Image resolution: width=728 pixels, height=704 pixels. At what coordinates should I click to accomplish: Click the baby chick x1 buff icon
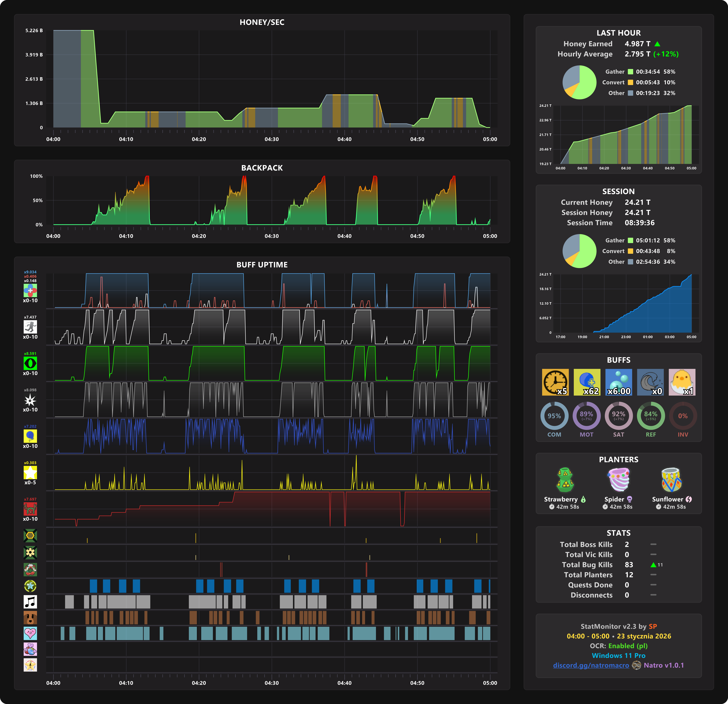pos(682,382)
